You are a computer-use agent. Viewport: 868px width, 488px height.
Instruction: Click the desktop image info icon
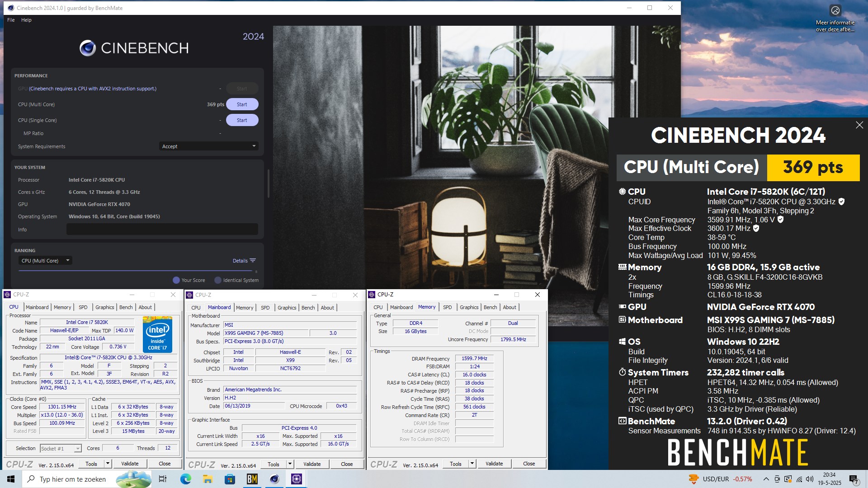(835, 10)
